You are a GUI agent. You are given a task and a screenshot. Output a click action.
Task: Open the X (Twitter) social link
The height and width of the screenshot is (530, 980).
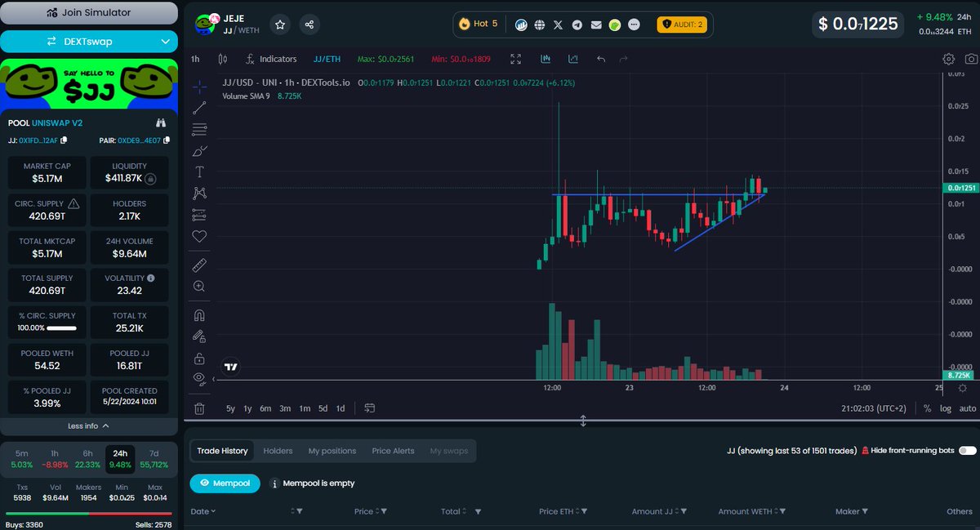point(559,24)
